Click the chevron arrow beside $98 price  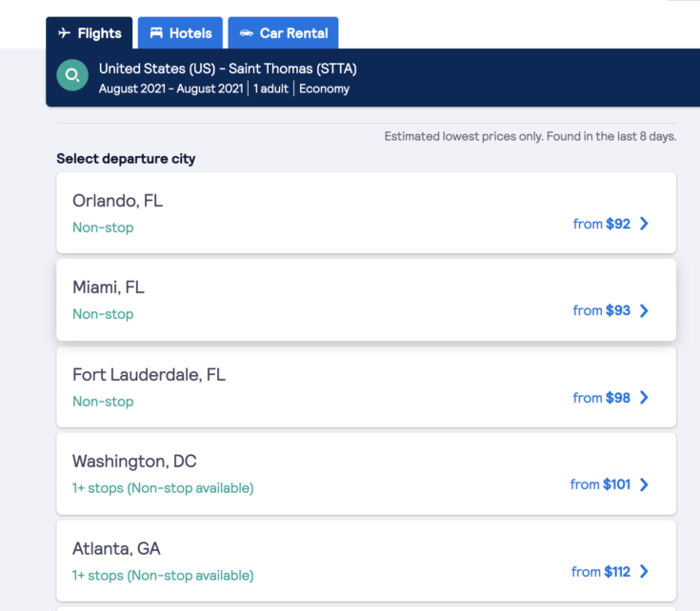[x=645, y=398]
